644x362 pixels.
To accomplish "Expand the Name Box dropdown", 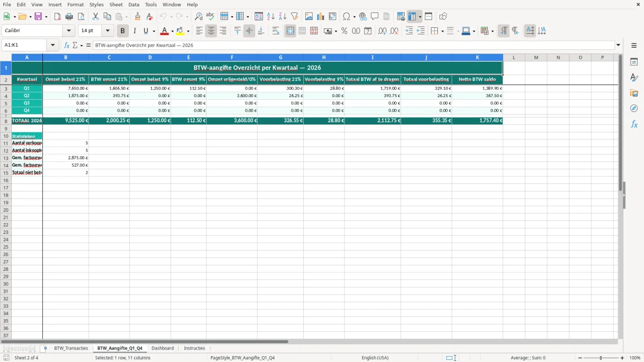I will [53, 46].
